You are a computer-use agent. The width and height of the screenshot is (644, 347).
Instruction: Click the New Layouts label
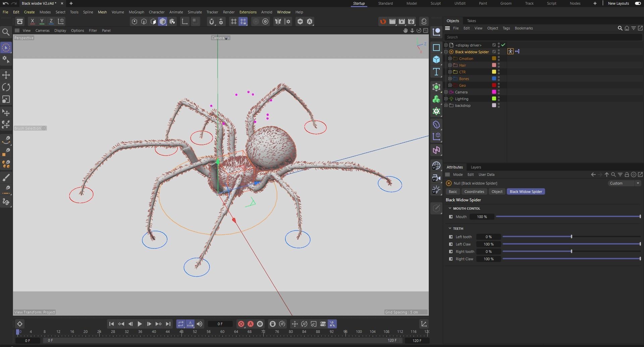point(618,3)
